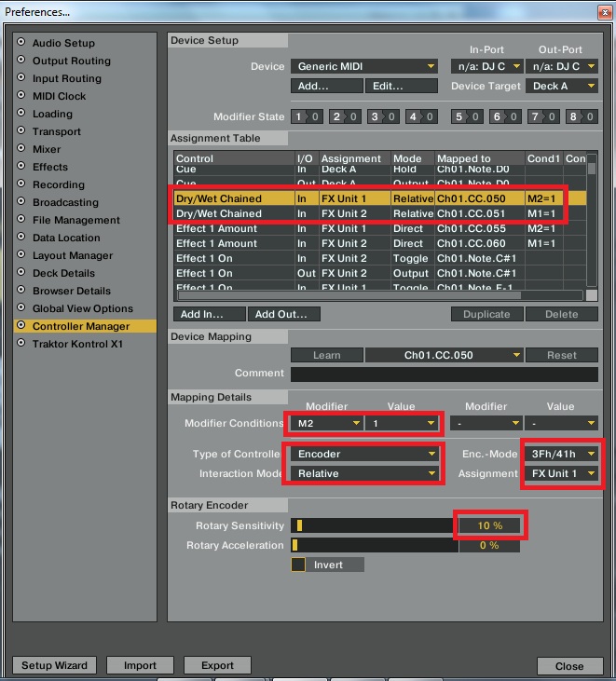Open Global View Options
This screenshot has height=681, width=616.
(x=83, y=308)
